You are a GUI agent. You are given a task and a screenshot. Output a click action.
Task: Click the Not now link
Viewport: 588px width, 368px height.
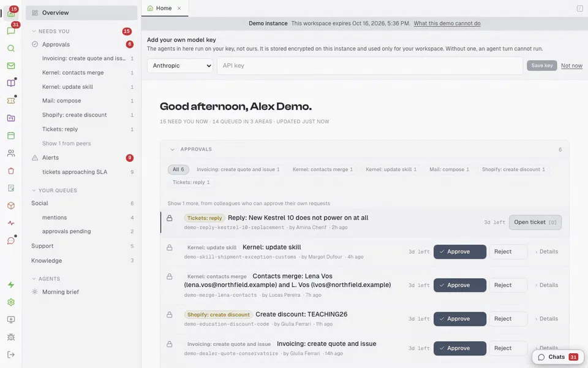(x=571, y=66)
